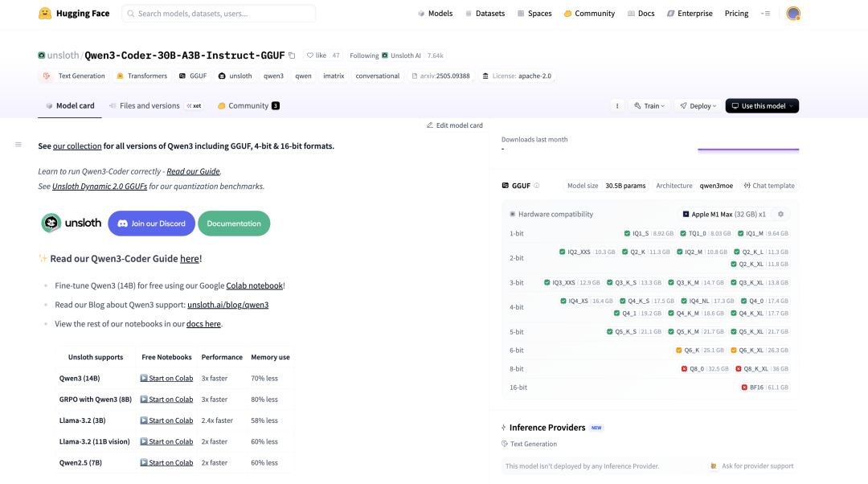Open Enterprise in top navigation

pyautogui.click(x=690, y=14)
